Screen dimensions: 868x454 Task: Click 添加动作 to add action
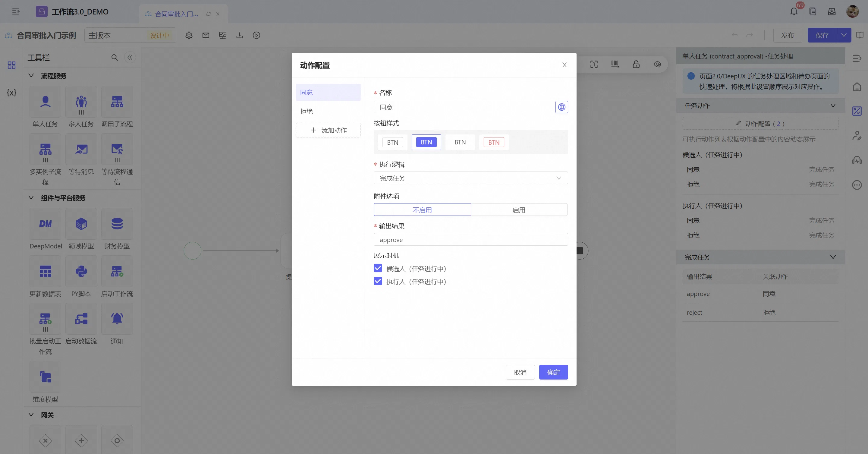click(x=328, y=130)
